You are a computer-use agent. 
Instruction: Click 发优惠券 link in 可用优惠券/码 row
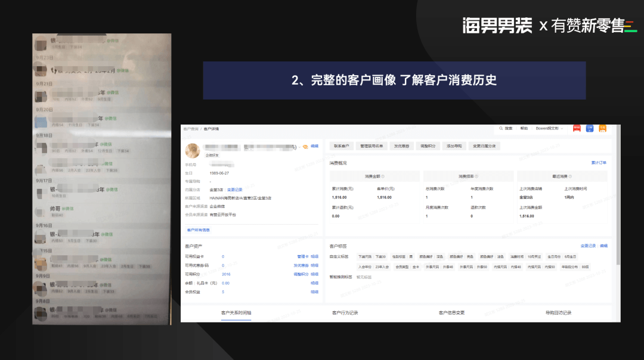pos(301,266)
